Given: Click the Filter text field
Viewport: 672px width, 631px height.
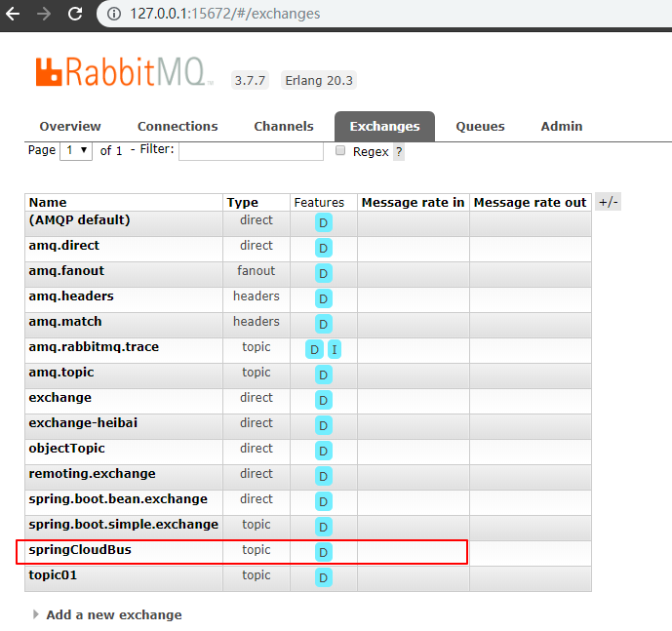Looking at the screenshot, I should 251,150.
